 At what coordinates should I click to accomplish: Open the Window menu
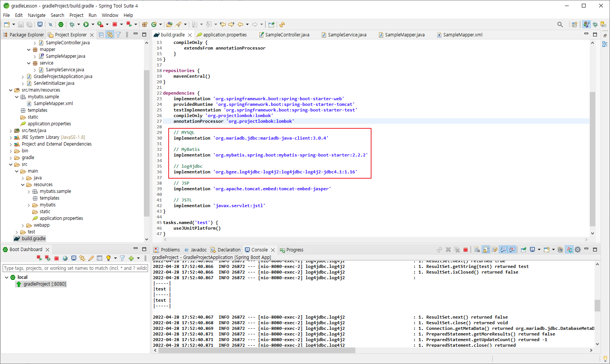[x=110, y=15]
